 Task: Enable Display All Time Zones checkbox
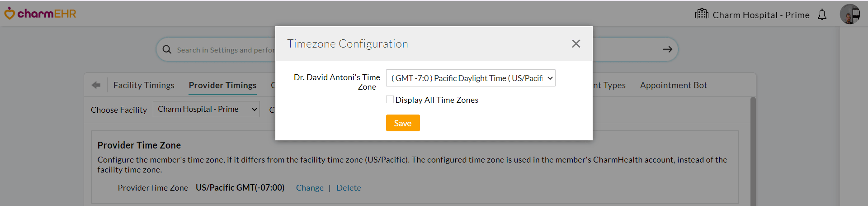pyautogui.click(x=390, y=100)
